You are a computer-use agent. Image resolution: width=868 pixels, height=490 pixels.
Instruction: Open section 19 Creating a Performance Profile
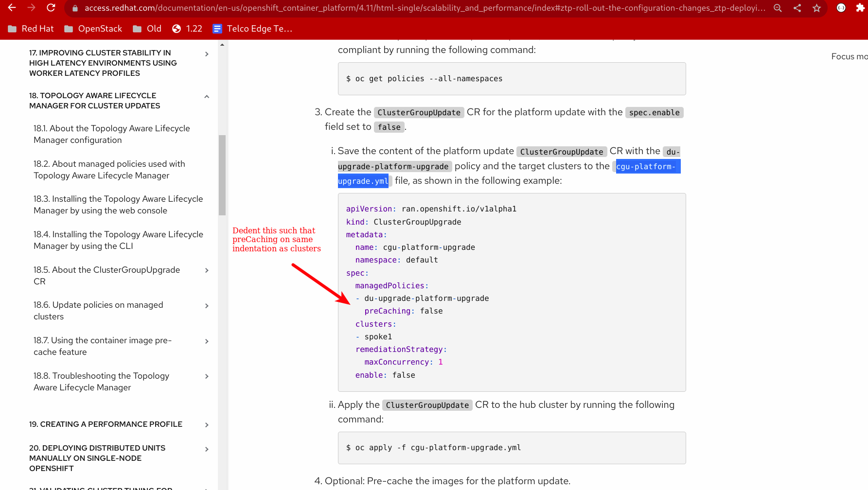pyautogui.click(x=106, y=424)
